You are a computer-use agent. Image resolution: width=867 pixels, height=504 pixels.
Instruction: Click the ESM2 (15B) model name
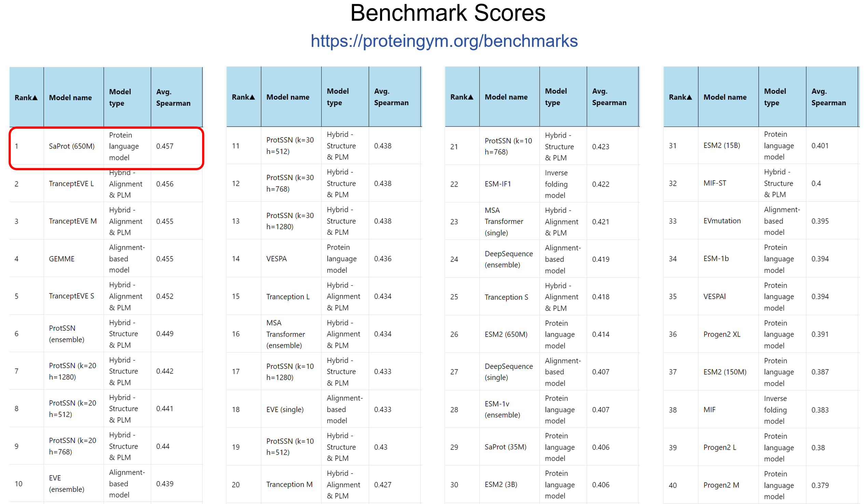click(722, 146)
